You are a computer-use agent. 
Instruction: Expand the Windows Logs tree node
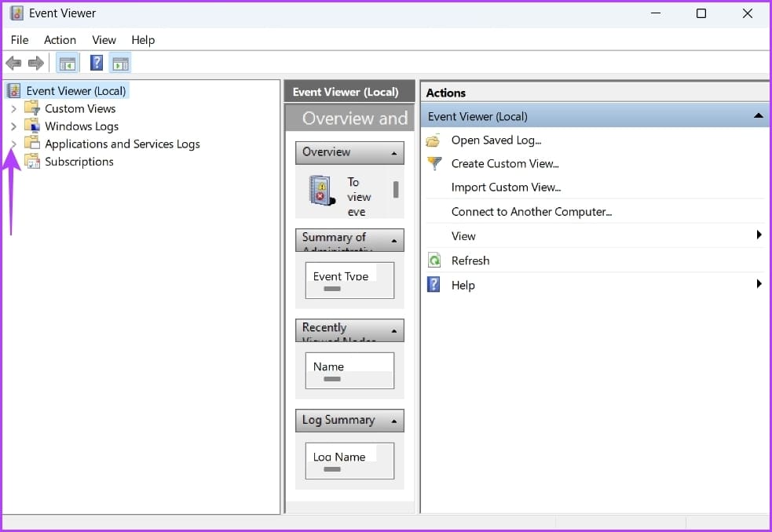pos(14,126)
